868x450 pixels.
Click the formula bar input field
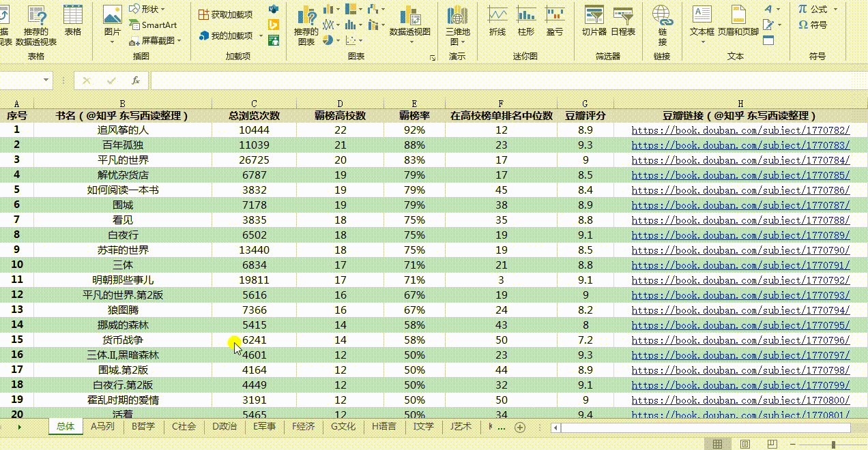coord(508,80)
